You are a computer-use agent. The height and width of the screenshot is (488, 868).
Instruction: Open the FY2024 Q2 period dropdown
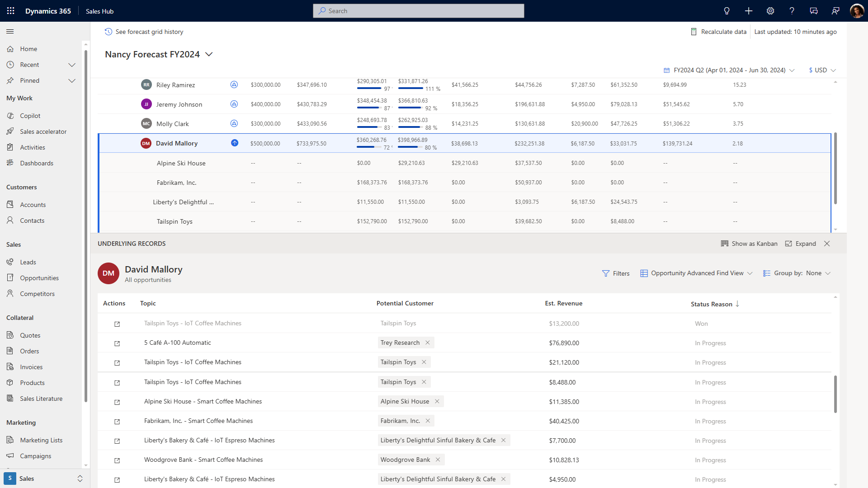tap(730, 70)
